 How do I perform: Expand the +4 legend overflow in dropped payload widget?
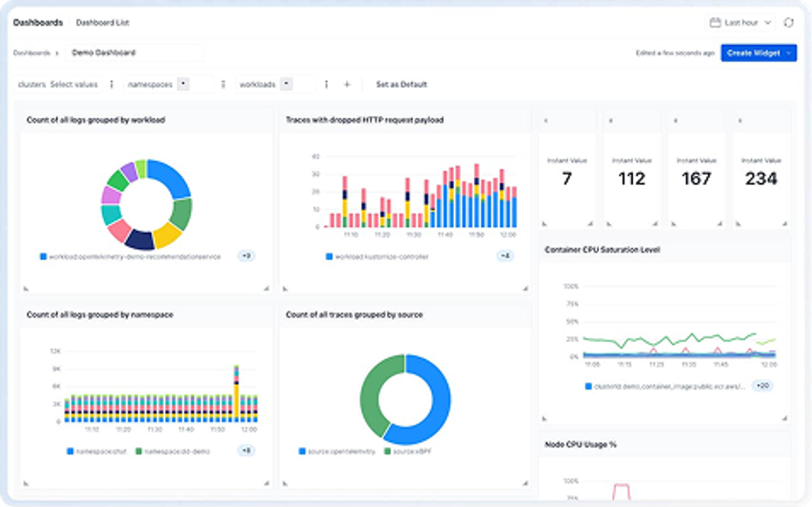tap(505, 256)
